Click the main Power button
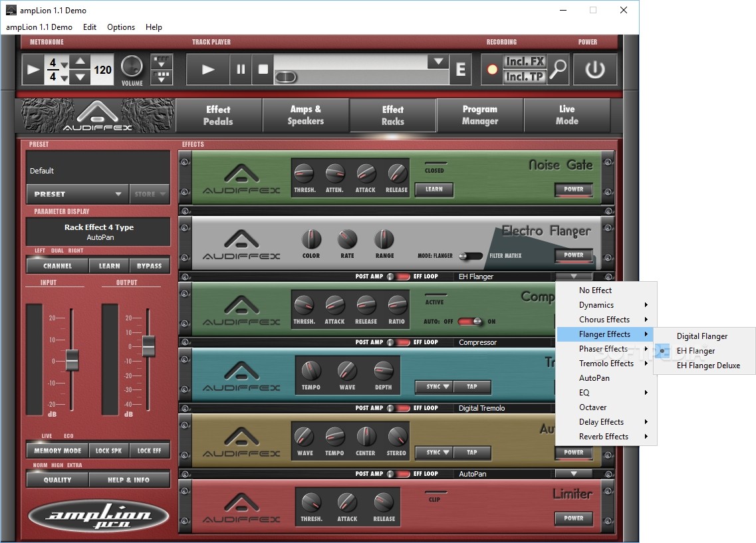Image resolution: width=756 pixels, height=543 pixels. (x=595, y=70)
